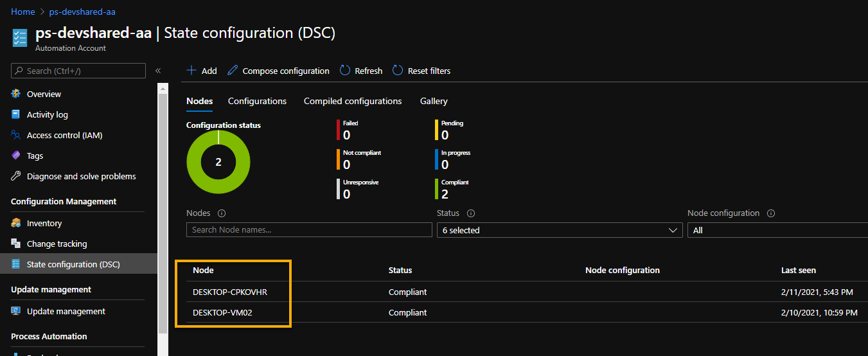Image resolution: width=868 pixels, height=356 pixels.
Task: Click Compose configuration in toolbar
Action: point(278,71)
